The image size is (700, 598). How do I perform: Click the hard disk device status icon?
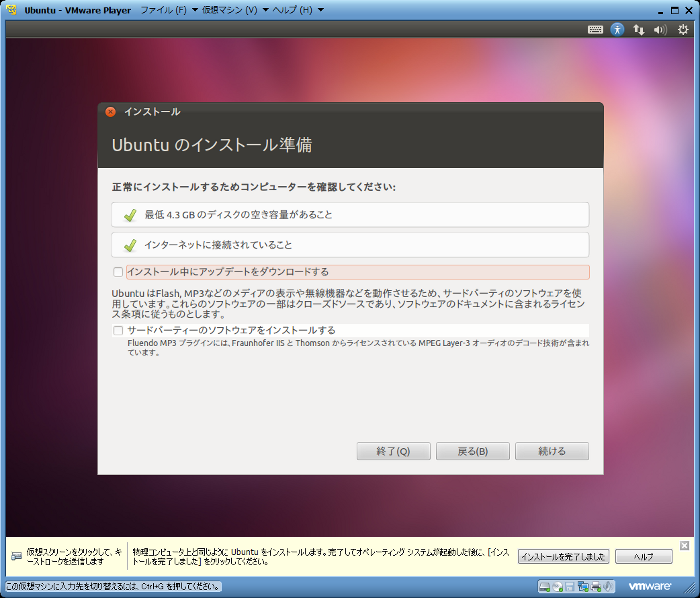pos(544,586)
